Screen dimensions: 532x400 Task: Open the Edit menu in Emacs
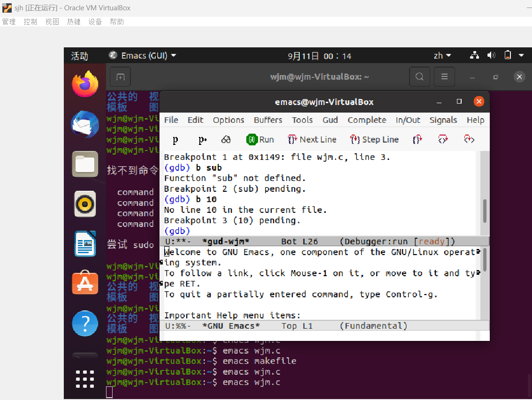(x=196, y=120)
